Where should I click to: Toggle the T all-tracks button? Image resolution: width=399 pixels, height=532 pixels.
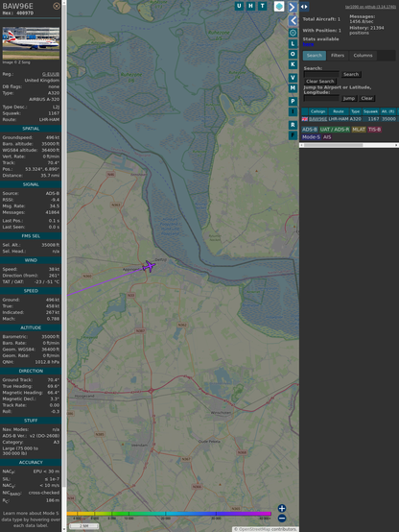tap(263, 6)
